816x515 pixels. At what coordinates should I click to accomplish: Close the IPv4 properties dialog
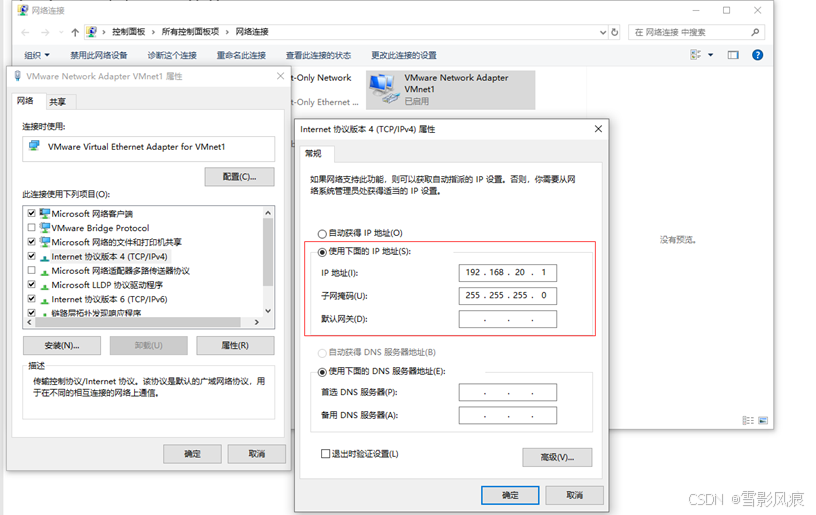[x=598, y=128]
